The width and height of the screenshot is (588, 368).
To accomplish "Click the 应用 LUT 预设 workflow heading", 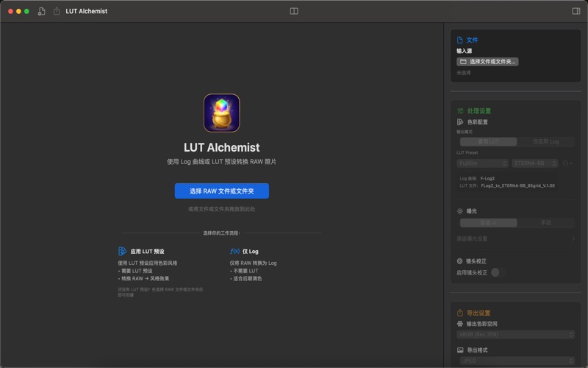I will pyautogui.click(x=148, y=252).
